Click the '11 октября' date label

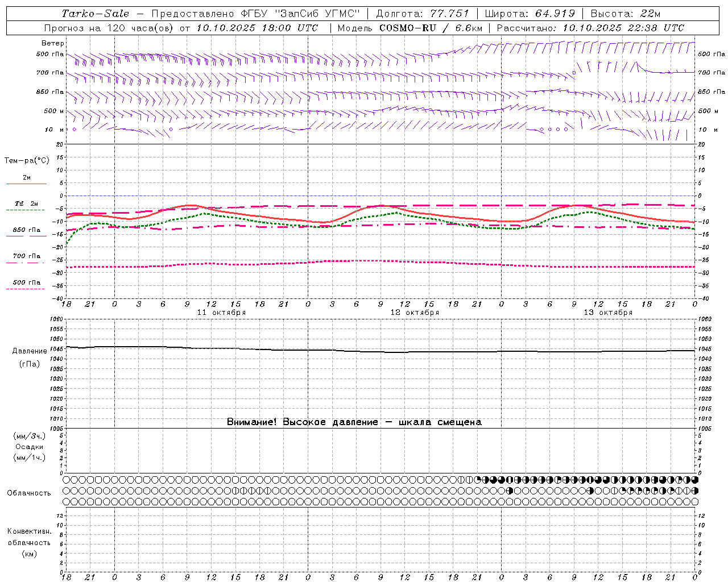[221, 313]
